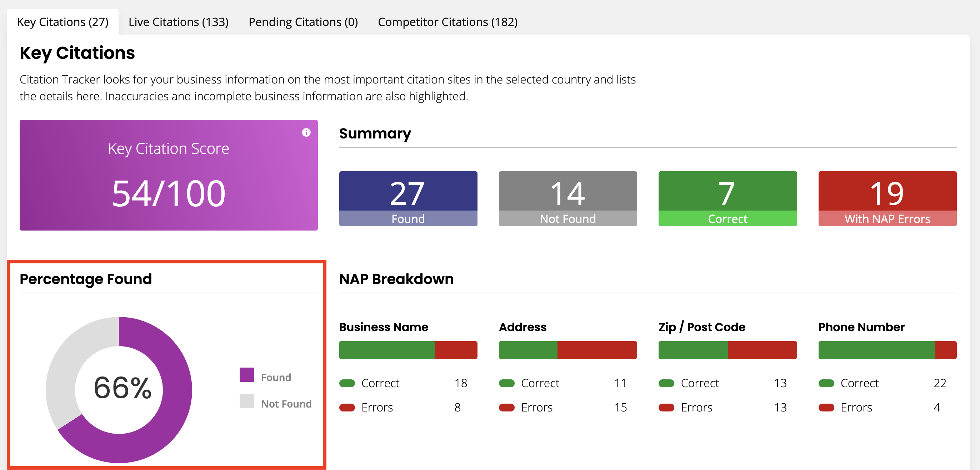Image resolution: width=980 pixels, height=470 pixels.
Task: Click the green Correct pill under Address
Action: (507, 383)
